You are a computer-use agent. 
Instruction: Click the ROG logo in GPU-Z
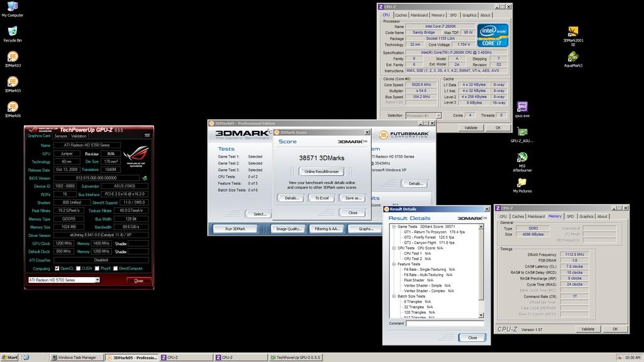(136, 156)
